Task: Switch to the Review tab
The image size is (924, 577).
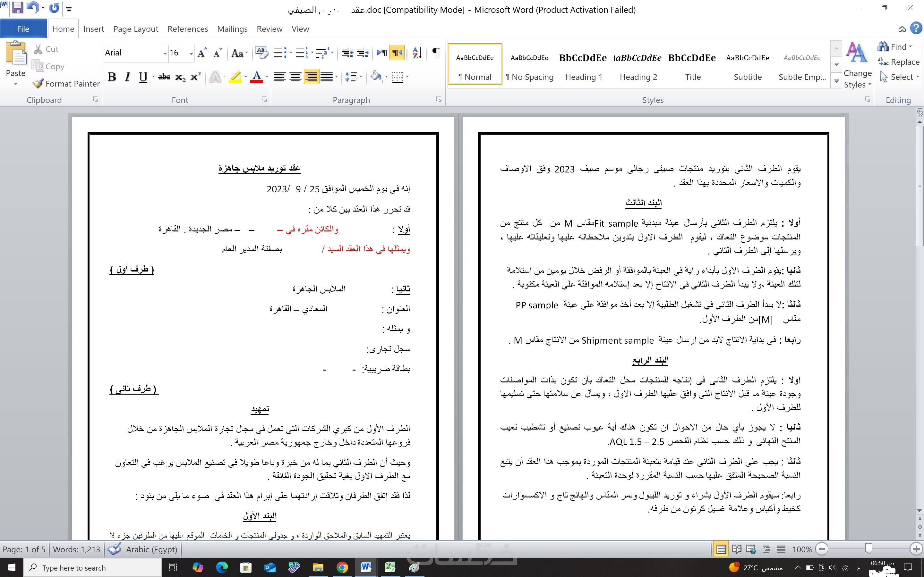Action: [269, 29]
